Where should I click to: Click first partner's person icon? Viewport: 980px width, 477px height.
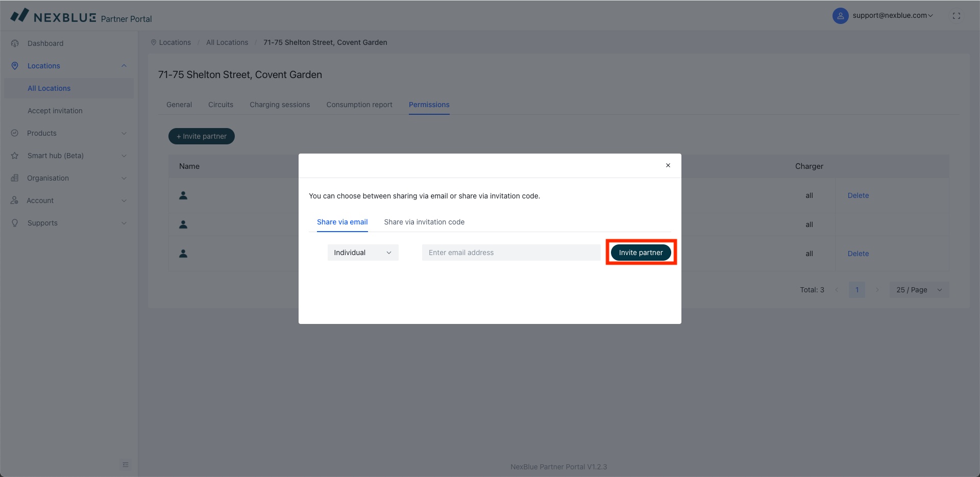(x=183, y=195)
